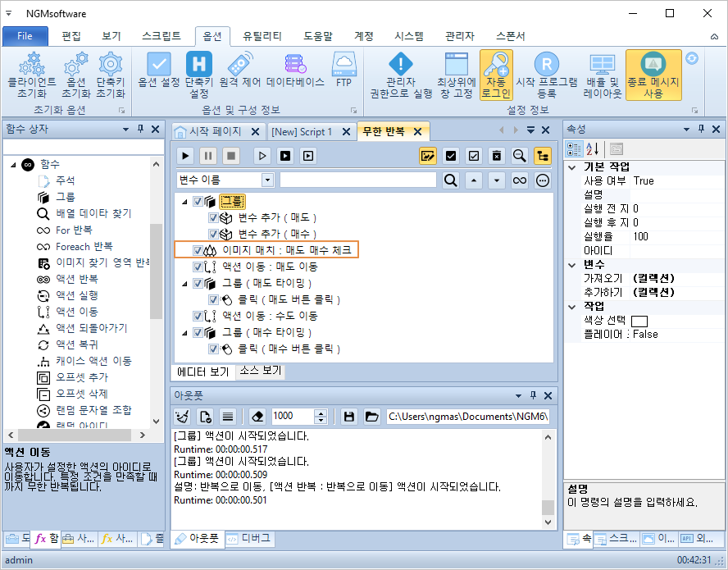728x570 pixels.
Task: Click the magnifier zoom icon in script toolbar
Action: click(x=519, y=156)
